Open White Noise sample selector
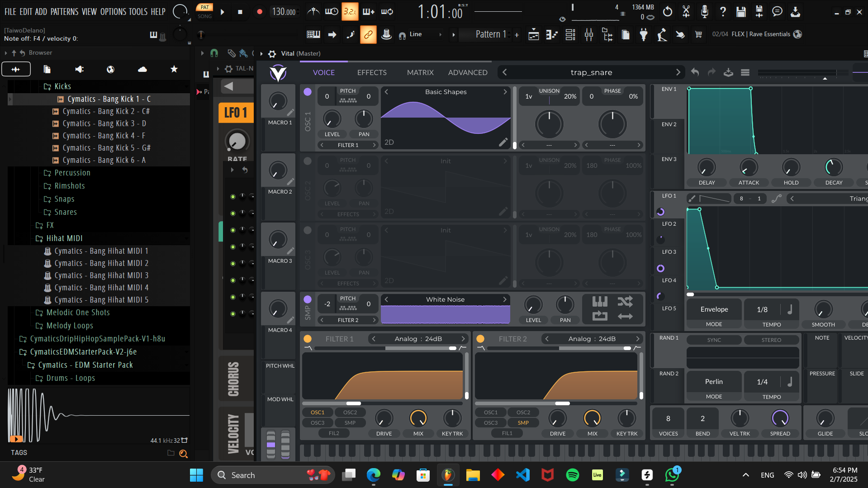868x488 pixels. coord(445,299)
